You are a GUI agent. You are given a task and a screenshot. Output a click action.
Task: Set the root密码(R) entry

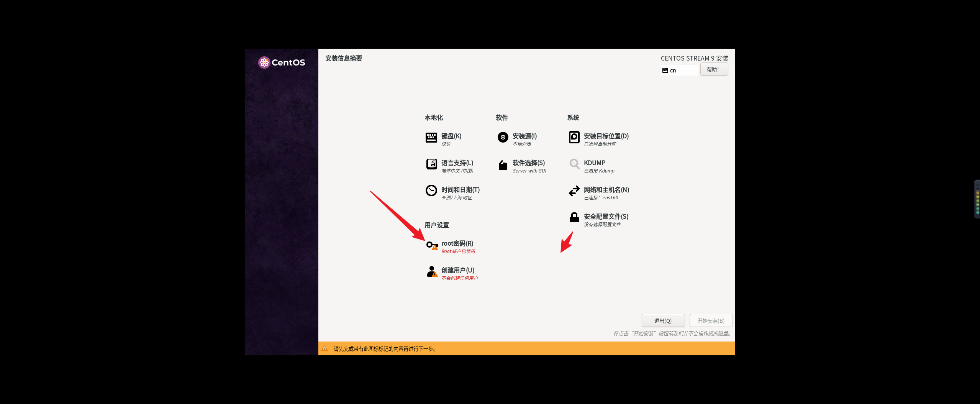tap(457, 243)
